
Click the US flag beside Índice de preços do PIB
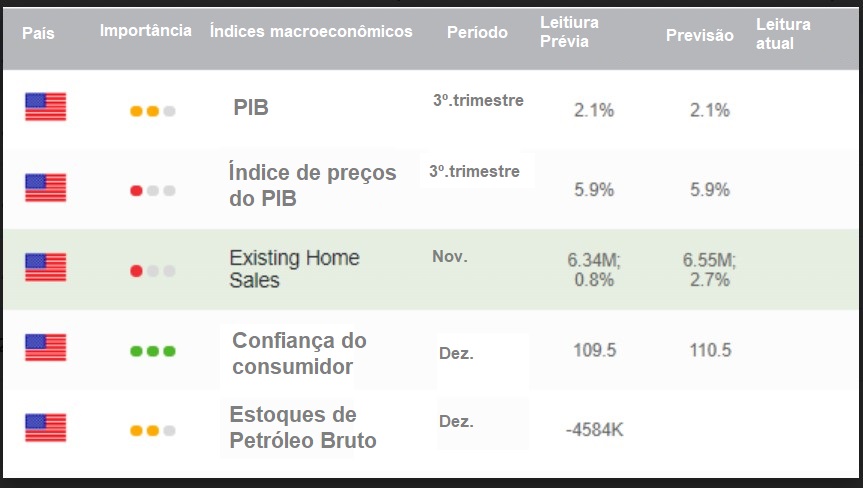coord(46,188)
